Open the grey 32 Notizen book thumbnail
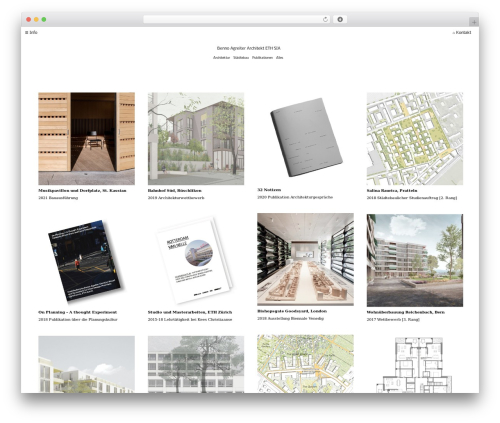 (305, 138)
